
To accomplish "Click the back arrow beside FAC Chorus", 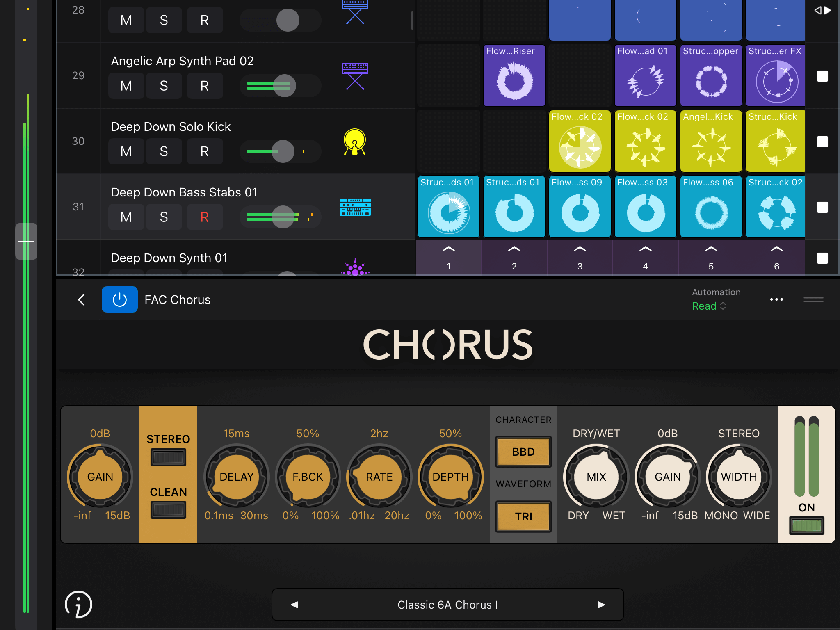I will tap(82, 300).
